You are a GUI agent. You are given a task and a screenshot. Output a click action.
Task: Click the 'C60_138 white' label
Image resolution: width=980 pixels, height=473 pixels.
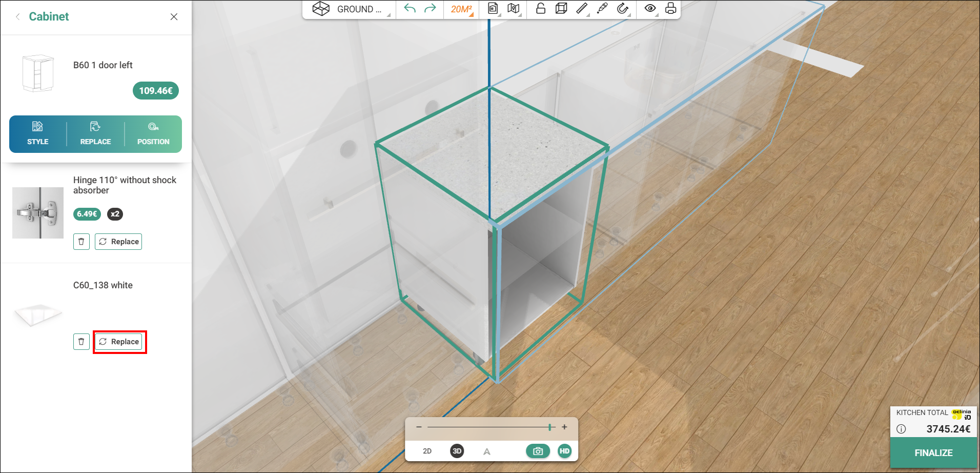coord(103,285)
